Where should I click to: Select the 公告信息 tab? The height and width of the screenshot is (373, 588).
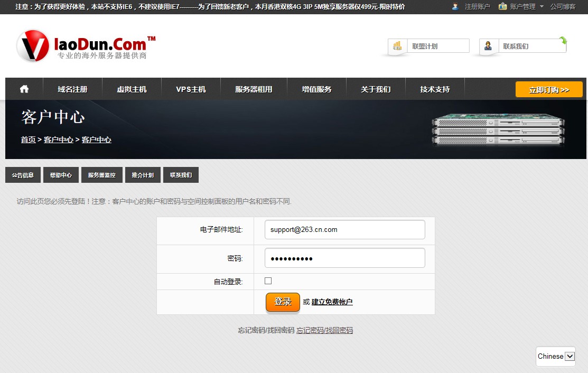23,175
